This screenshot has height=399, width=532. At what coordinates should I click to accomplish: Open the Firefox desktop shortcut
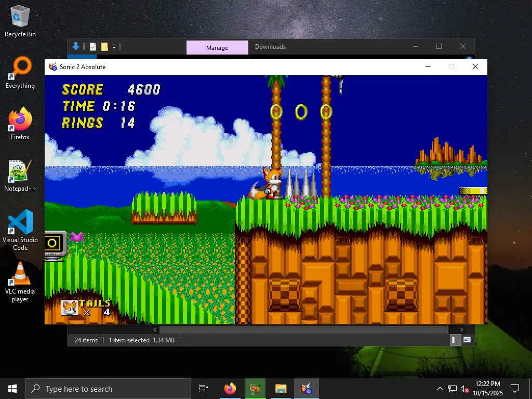point(20,124)
